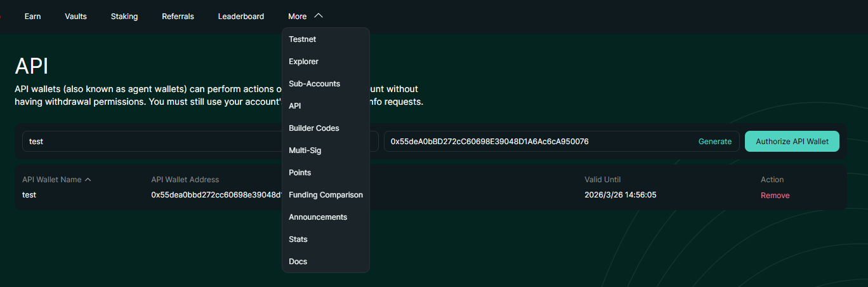
Task: Open the Leaderboard tab
Action: [240, 17]
